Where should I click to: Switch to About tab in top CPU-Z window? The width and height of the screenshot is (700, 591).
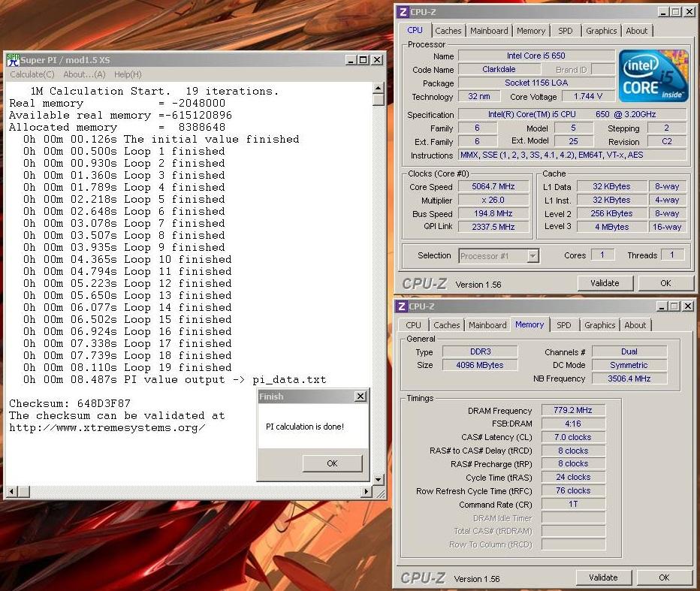coord(636,31)
